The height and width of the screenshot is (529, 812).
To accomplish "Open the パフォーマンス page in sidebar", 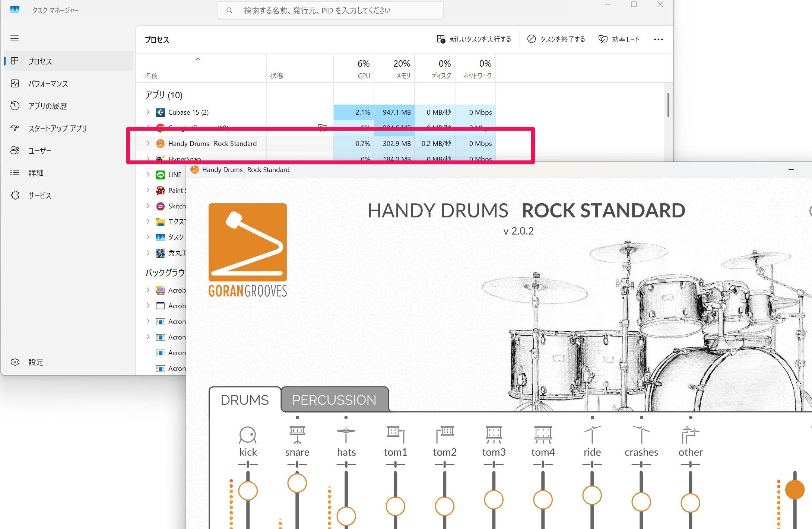I will click(48, 84).
